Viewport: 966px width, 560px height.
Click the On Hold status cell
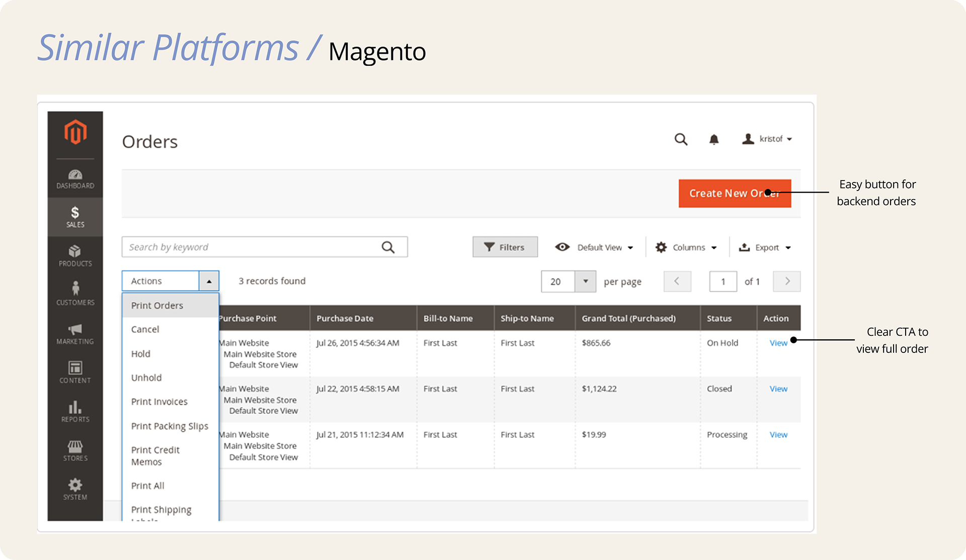pos(722,343)
